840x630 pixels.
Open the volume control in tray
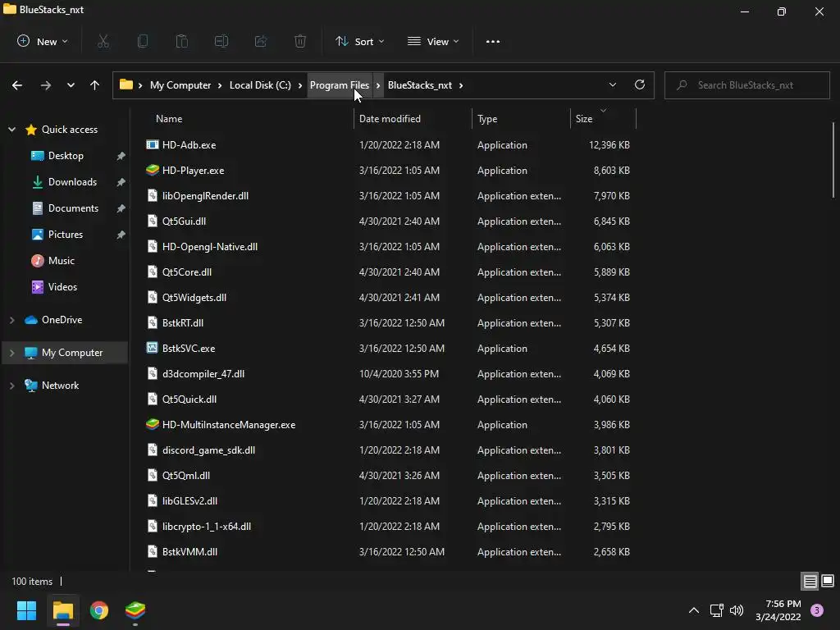coord(737,610)
